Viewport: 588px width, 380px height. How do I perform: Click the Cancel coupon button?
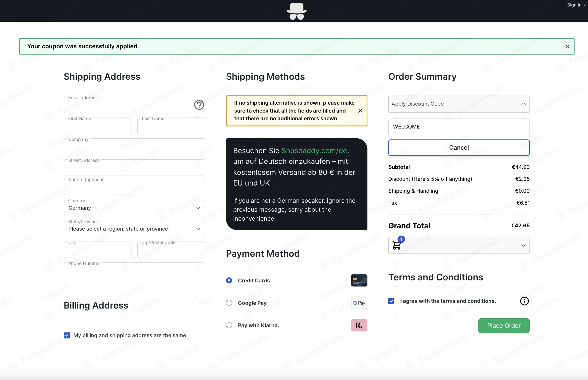point(459,148)
